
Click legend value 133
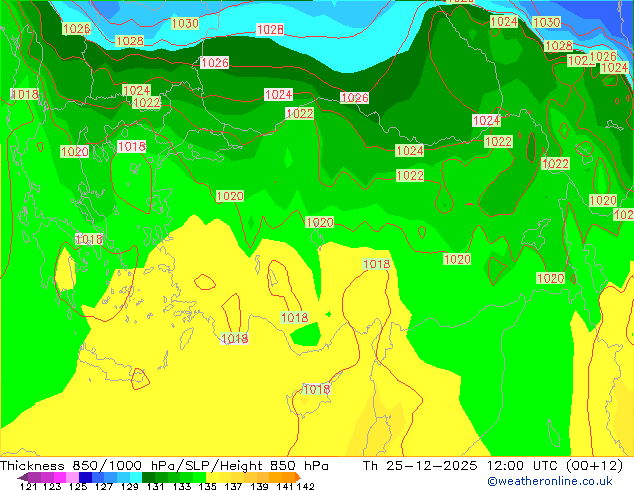182,486
